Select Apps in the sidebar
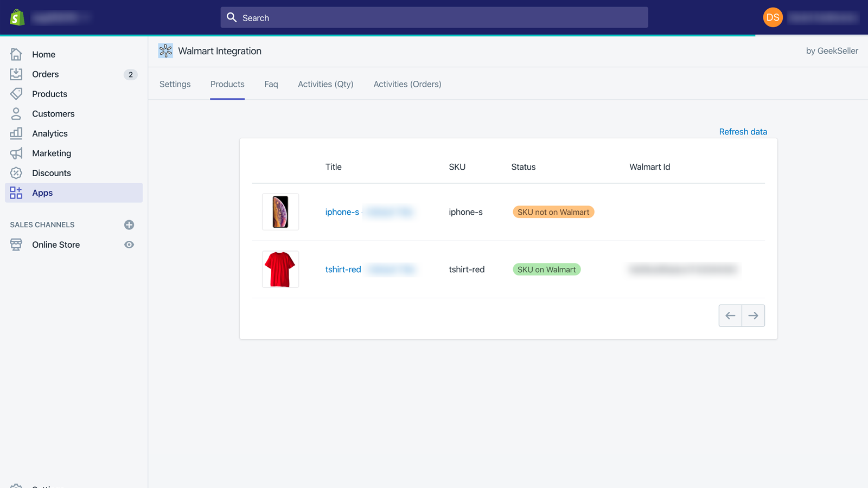Screen dimensions: 868x488 (74, 193)
